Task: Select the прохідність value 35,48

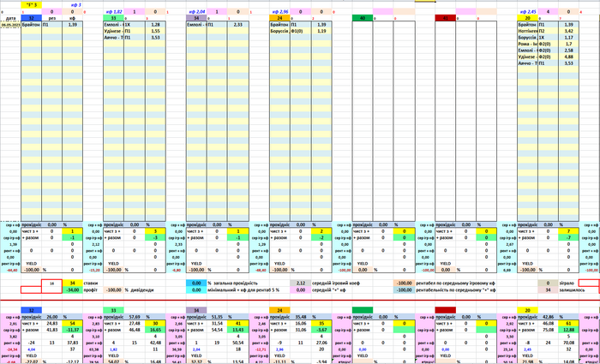Action: coord(300,317)
